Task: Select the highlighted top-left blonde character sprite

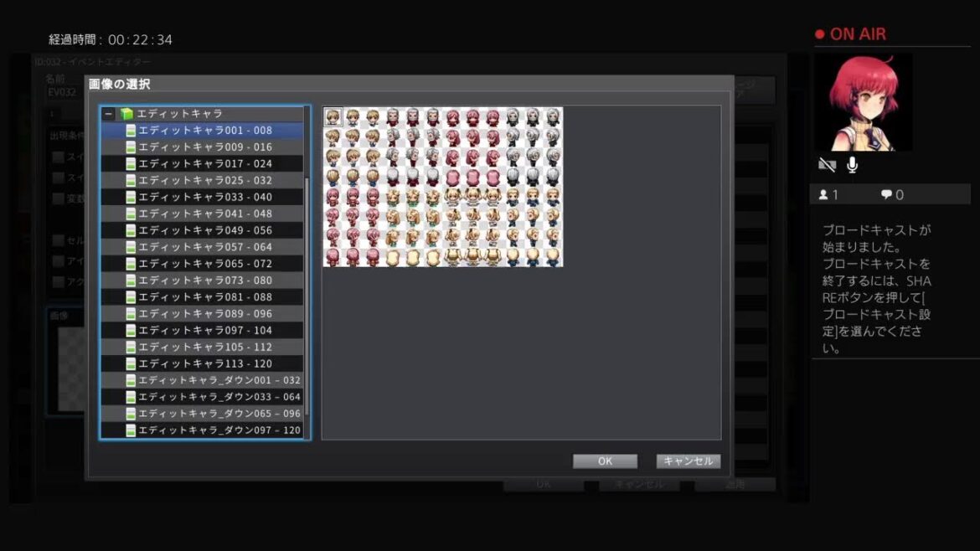Action: (x=333, y=116)
